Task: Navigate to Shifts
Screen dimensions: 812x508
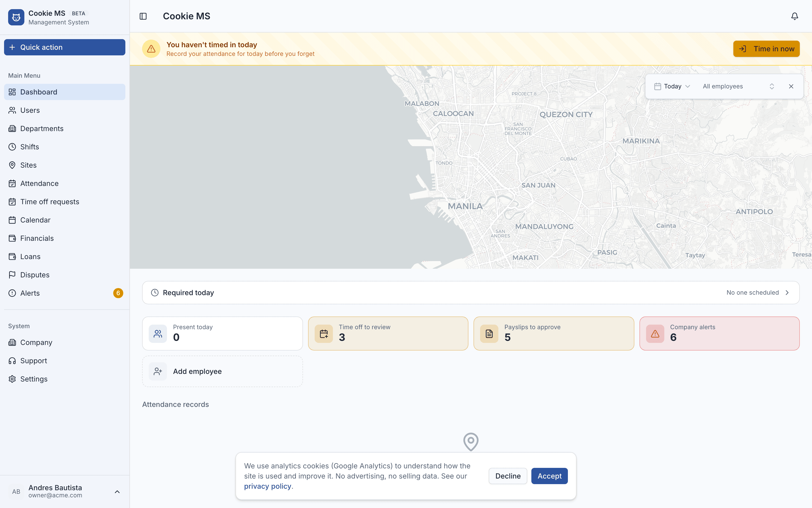Action: (65, 147)
